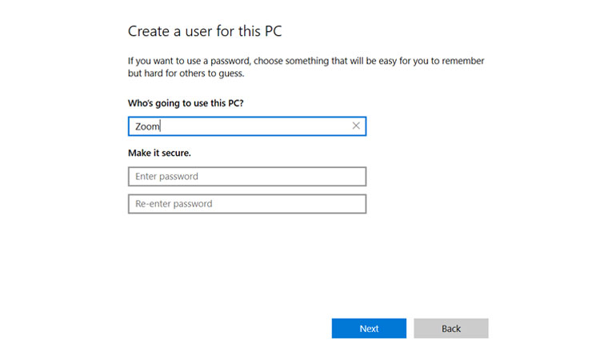Click the username field containing "Zoom"
The image size is (600, 364).
click(240, 126)
